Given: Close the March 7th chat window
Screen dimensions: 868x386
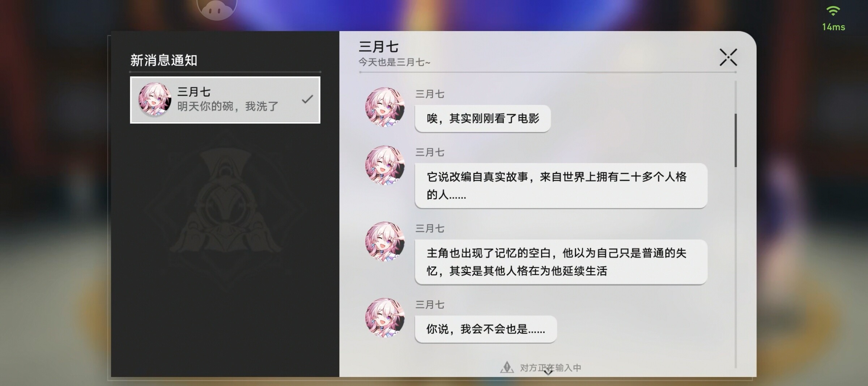Looking at the screenshot, I should [728, 58].
